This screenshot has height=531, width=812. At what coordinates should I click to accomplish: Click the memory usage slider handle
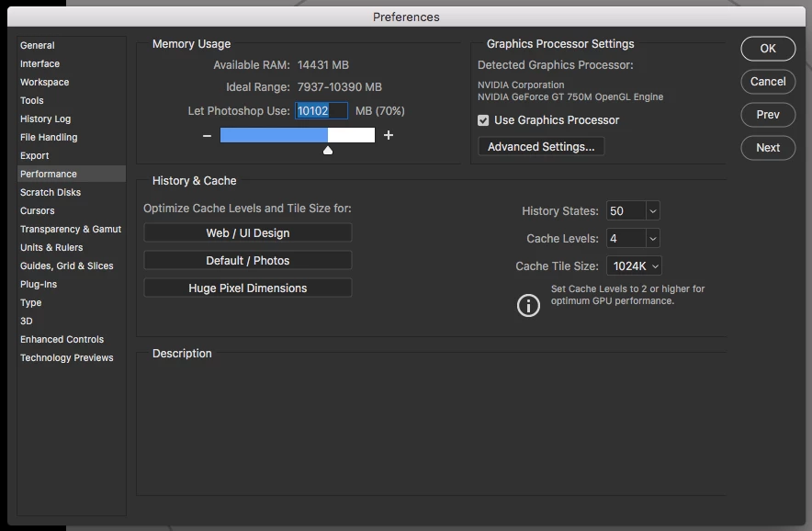[x=328, y=151]
